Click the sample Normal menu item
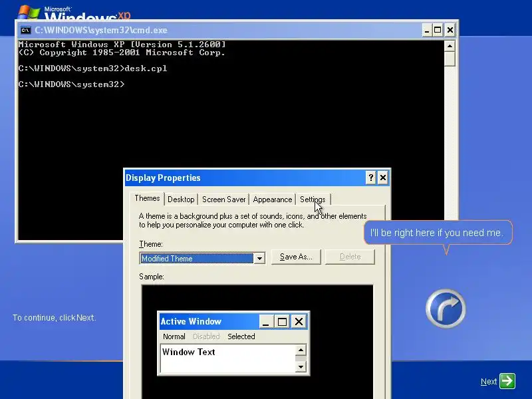This screenshot has width=532, height=399. point(174,336)
